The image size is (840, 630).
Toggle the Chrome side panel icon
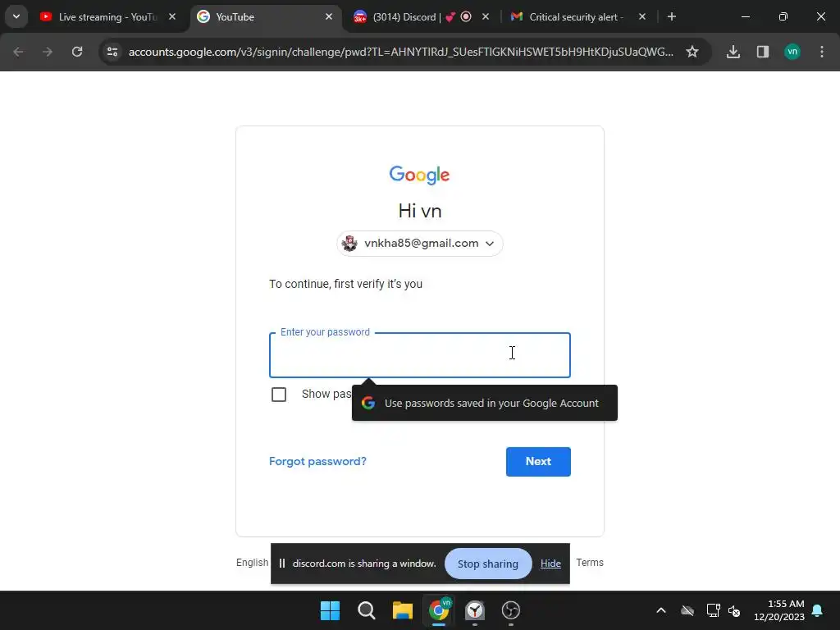tap(762, 52)
